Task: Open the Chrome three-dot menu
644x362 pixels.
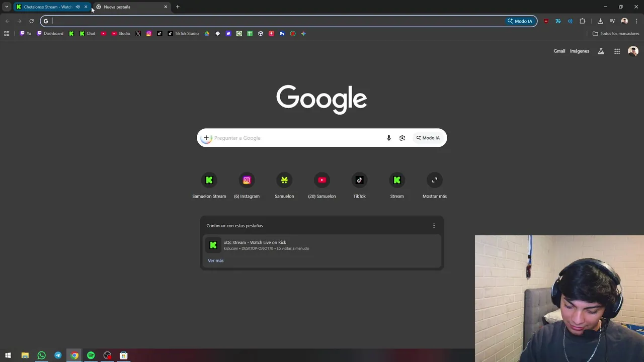Action: (636, 21)
